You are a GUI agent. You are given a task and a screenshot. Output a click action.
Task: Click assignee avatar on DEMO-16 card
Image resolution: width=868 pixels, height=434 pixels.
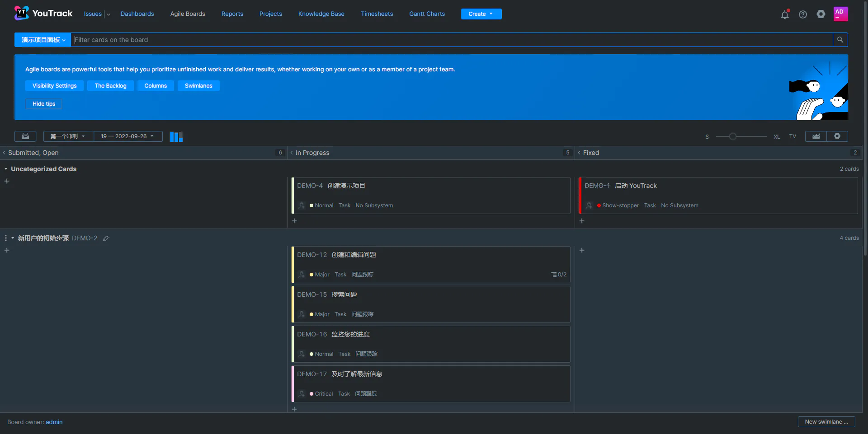tap(302, 354)
